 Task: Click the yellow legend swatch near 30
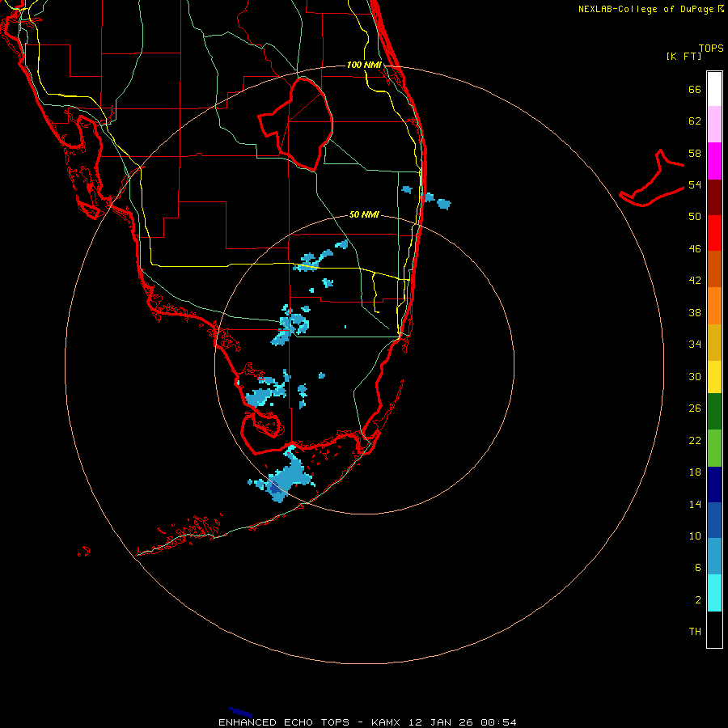(714, 377)
